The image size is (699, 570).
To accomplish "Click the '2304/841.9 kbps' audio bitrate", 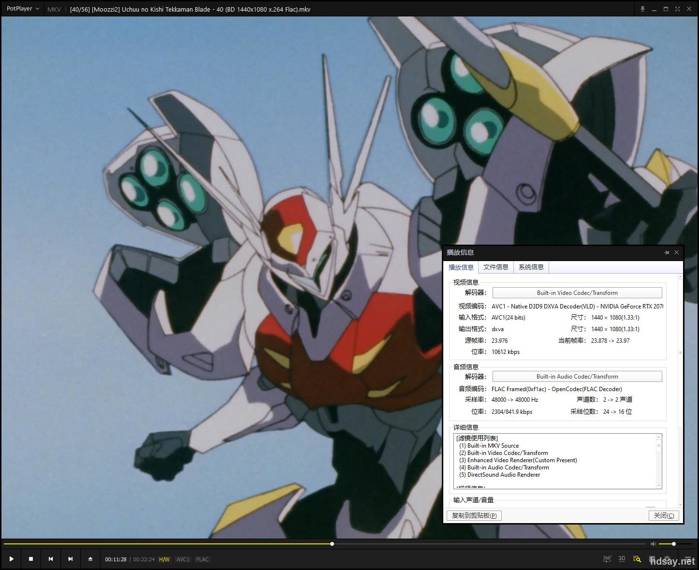I will coord(512,412).
